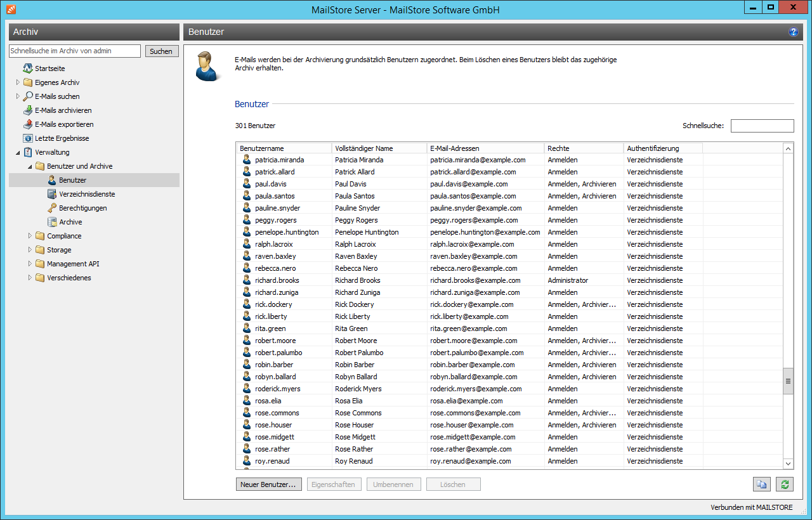Click the Löschen button

[x=453, y=484]
